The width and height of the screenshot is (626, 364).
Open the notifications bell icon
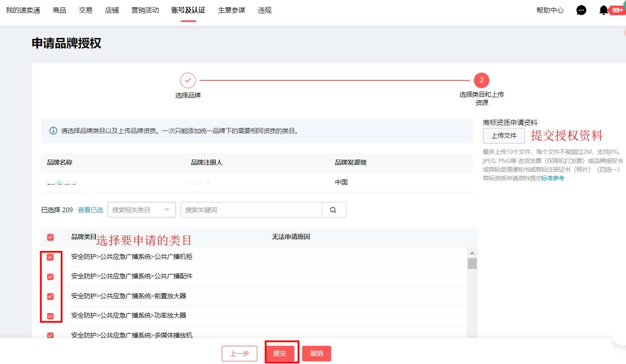604,10
